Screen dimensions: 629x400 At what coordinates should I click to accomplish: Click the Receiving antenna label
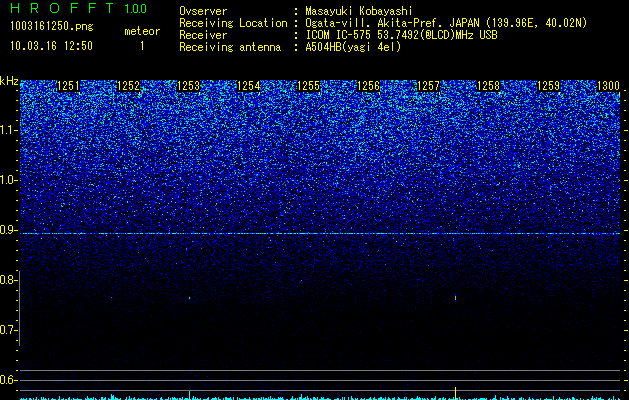coord(230,47)
